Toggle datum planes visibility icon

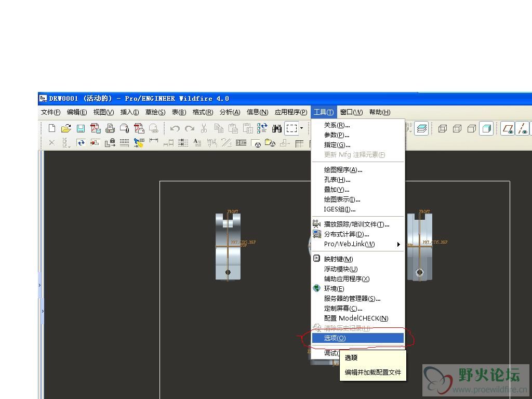[508, 129]
